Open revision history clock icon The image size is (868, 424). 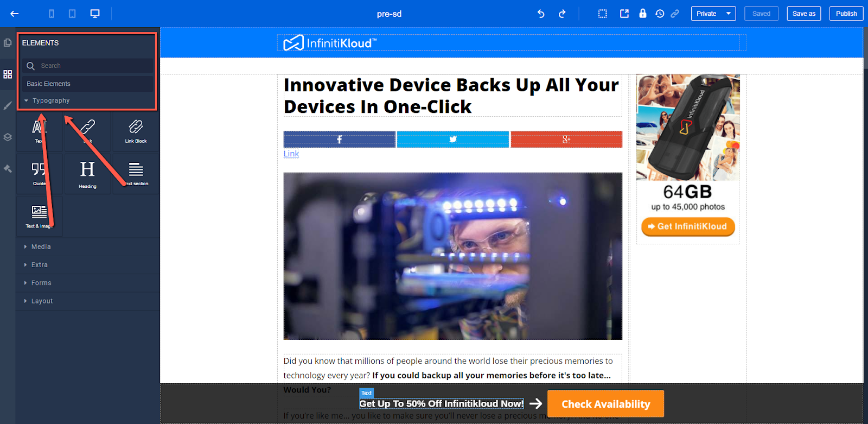coord(660,14)
